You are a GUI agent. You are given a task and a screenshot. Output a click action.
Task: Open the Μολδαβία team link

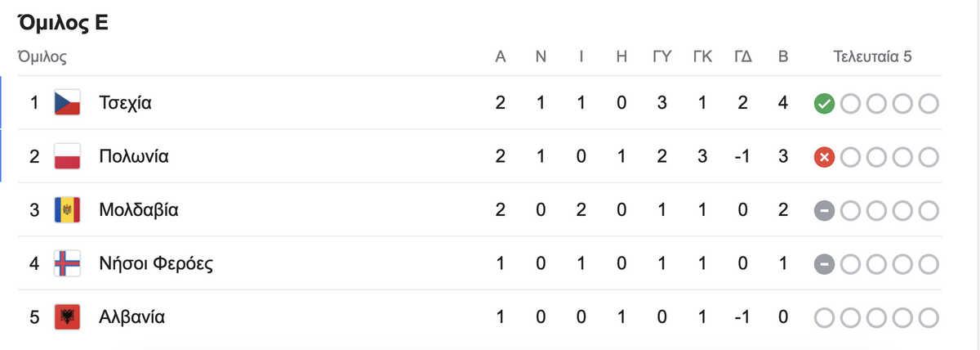[x=138, y=210]
